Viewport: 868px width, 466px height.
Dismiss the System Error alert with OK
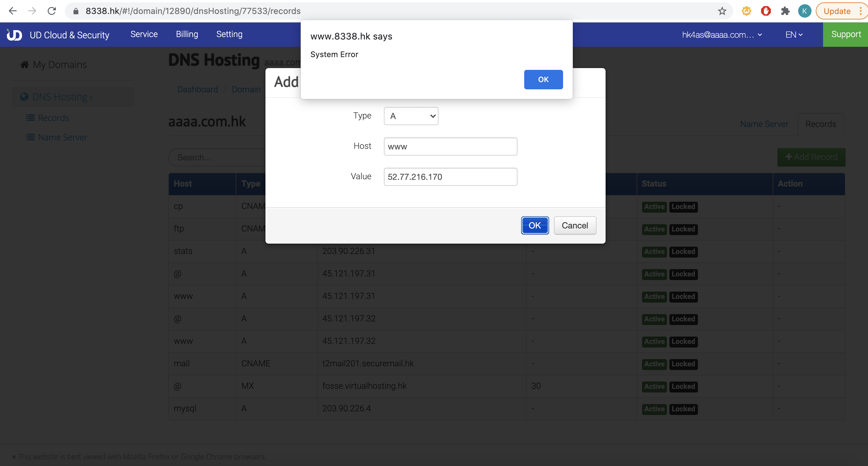coord(543,80)
